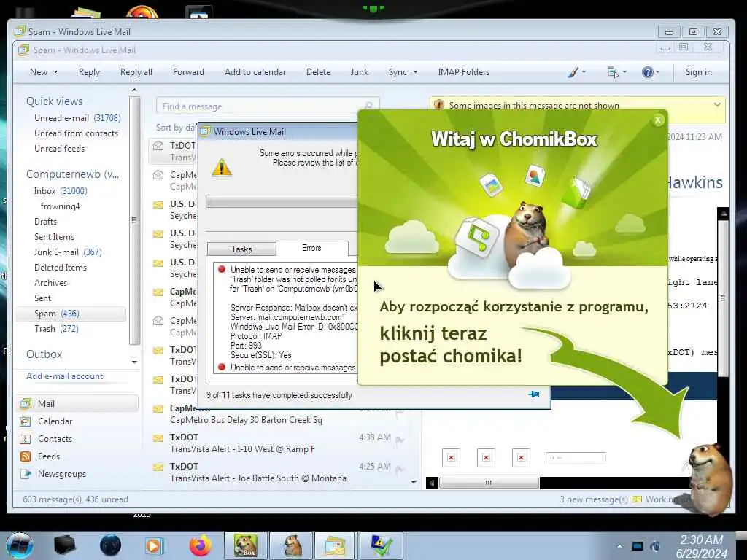Open TxDOT I-10 West Ramp F alert
This screenshot has height=560, width=747.
(x=281, y=443)
